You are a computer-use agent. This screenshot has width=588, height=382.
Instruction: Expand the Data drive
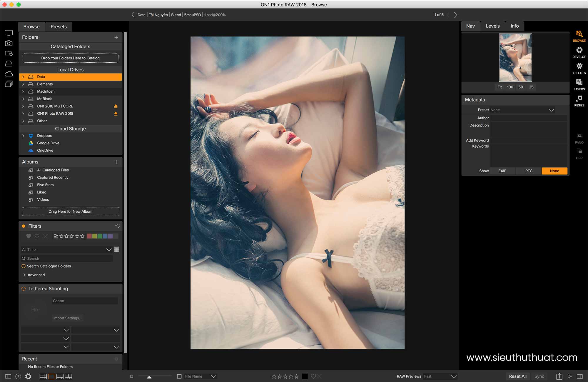click(x=23, y=77)
